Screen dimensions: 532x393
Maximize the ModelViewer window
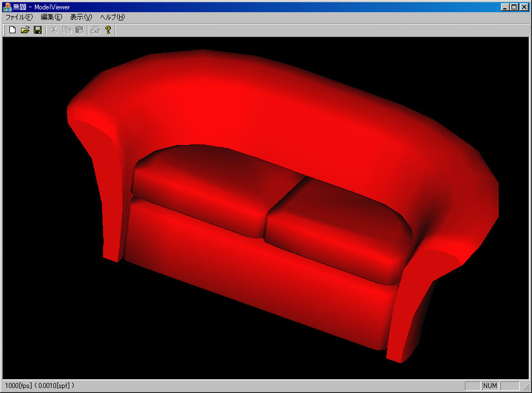click(x=514, y=7)
